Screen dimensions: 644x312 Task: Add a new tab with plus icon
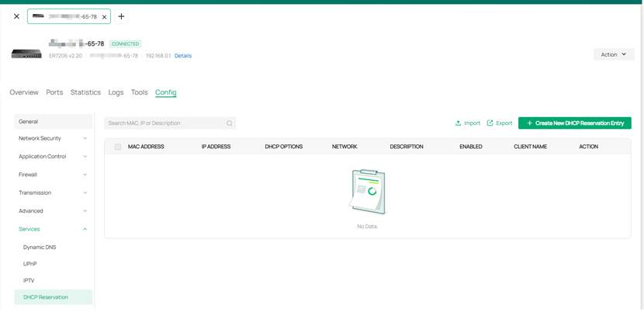tap(121, 16)
